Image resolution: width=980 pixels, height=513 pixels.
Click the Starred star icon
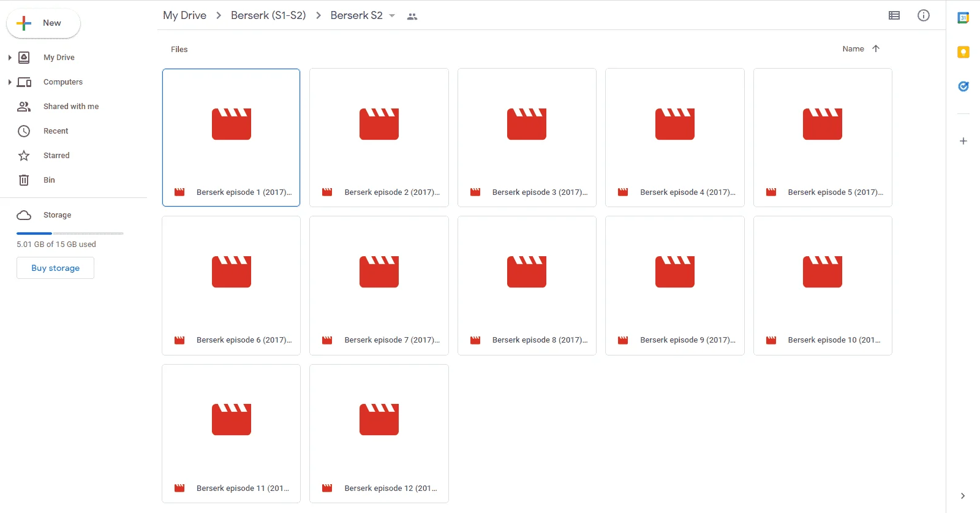24,156
